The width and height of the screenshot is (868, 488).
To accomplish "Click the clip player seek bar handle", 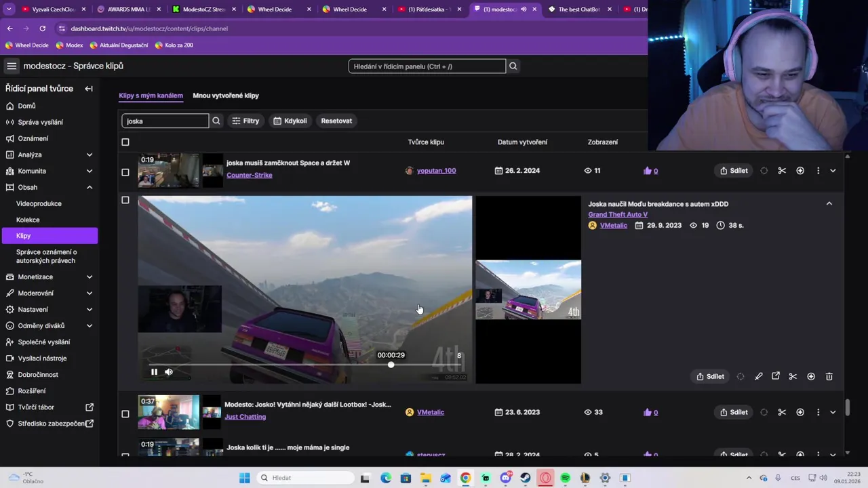I will (391, 365).
